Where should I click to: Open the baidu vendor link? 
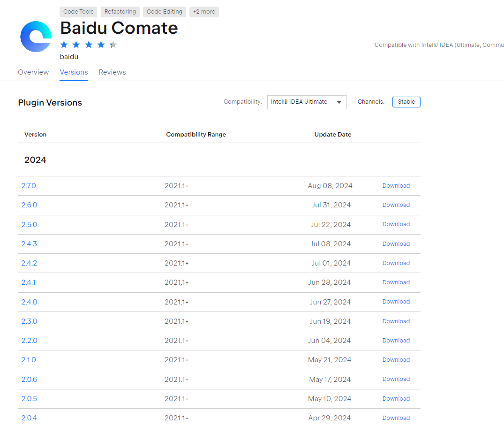(69, 57)
